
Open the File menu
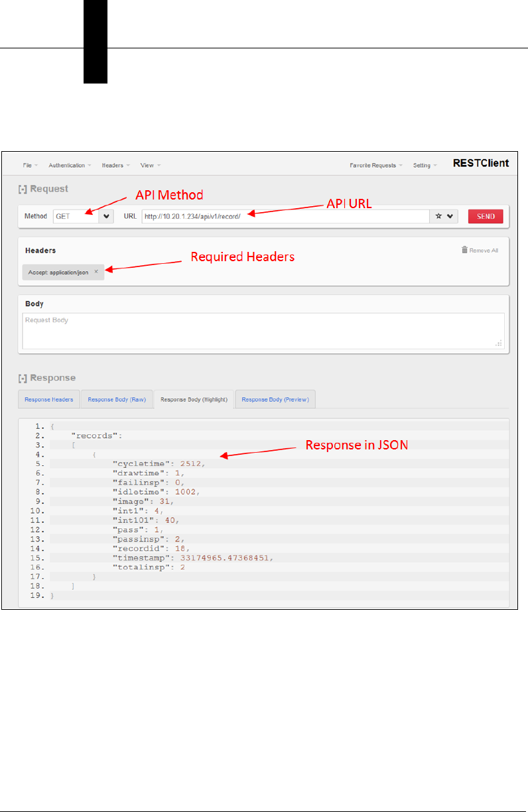pyautogui.click(x=30, y=165)
